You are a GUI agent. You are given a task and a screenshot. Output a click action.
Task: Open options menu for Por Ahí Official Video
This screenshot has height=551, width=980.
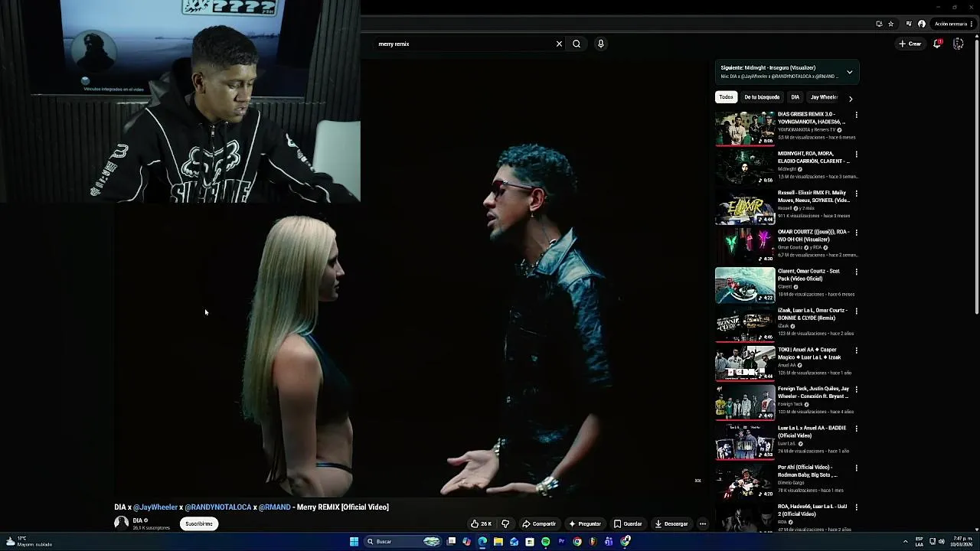click(856, 468)
